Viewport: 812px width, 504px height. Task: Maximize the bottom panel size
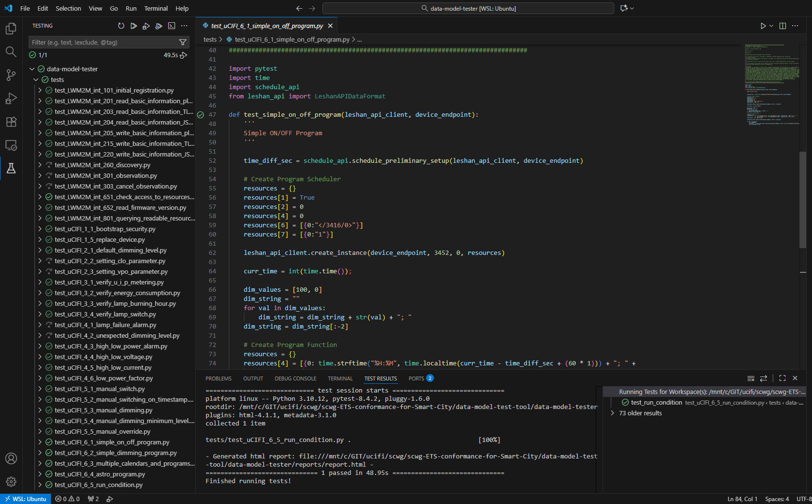pos(782,378)
